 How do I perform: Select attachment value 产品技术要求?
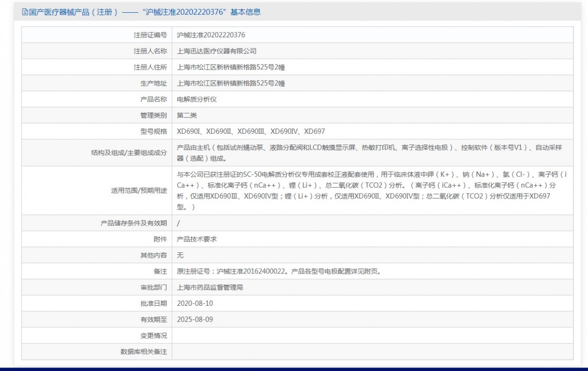(x=196, y=239)
